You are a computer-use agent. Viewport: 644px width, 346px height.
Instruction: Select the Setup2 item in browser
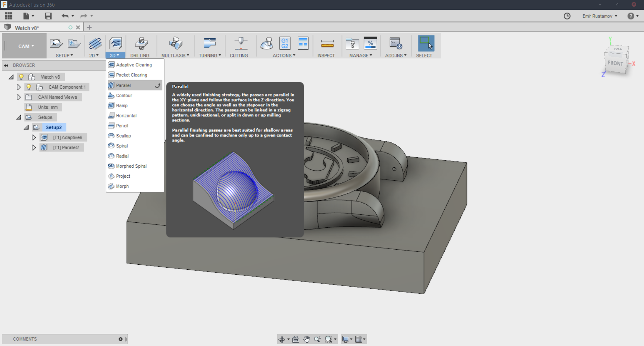tap(54, 127)
